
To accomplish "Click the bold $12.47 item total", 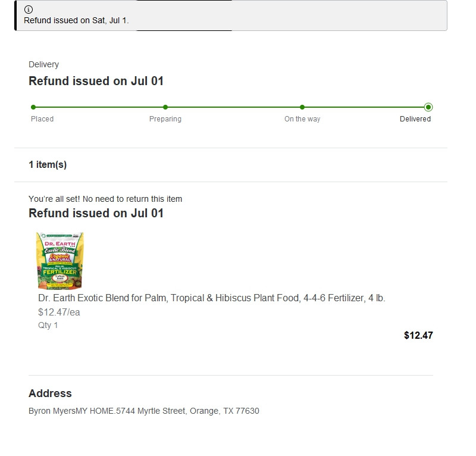I will click(418, 335).
